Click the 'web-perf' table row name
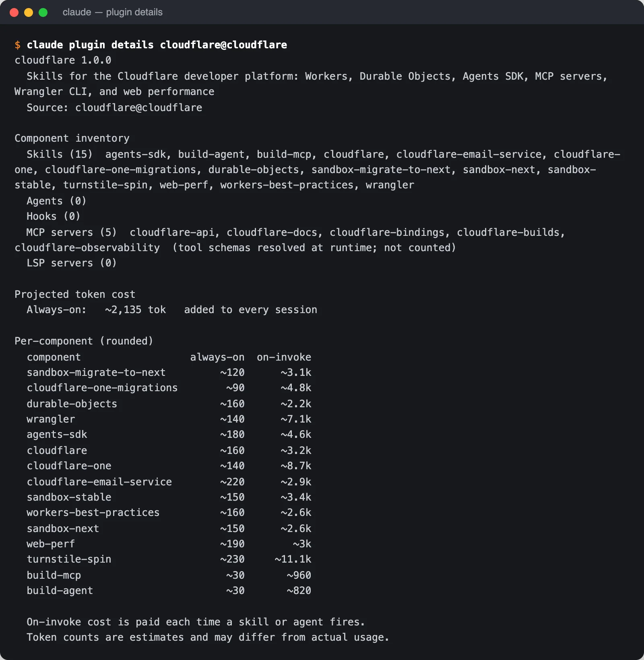This screenshot has height=660, width=644. tap(51, 544)
